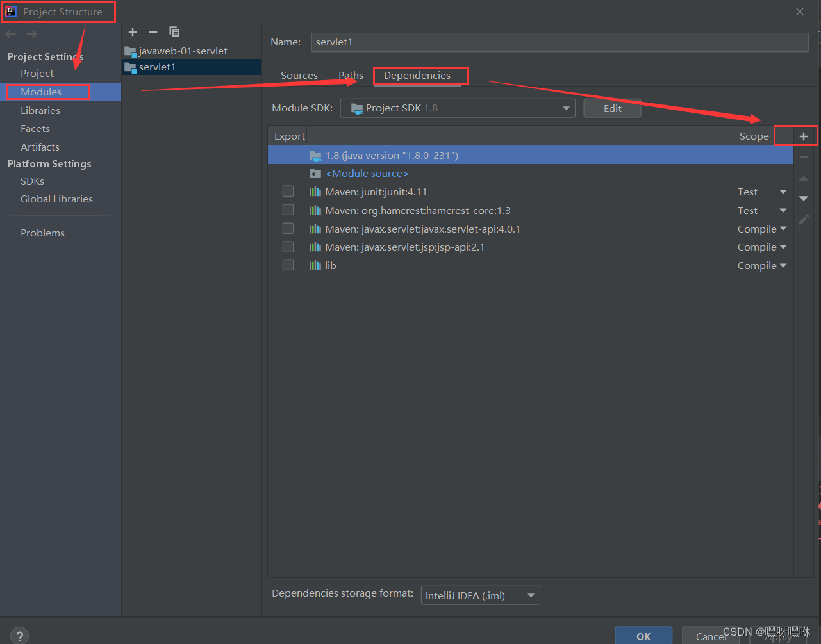This screenshot has width=821, height=644.
Task: Tick export checkbox for javax.servlet-api:4.0.1
Action: 288,228
